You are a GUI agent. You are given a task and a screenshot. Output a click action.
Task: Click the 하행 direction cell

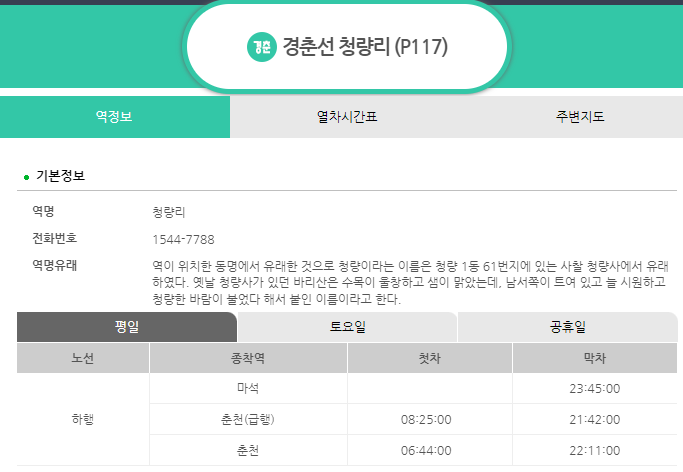click(83, 419)
